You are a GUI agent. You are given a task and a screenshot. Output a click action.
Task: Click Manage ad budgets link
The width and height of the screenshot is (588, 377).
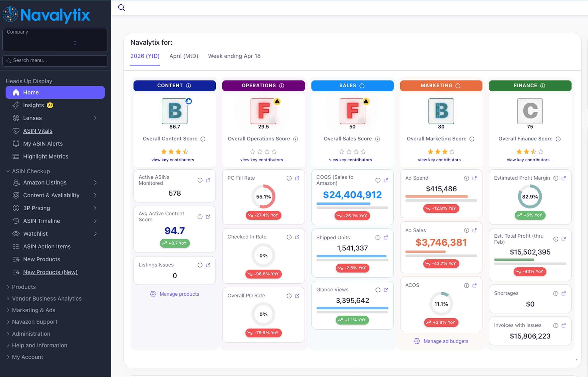[x=441, y=341]
